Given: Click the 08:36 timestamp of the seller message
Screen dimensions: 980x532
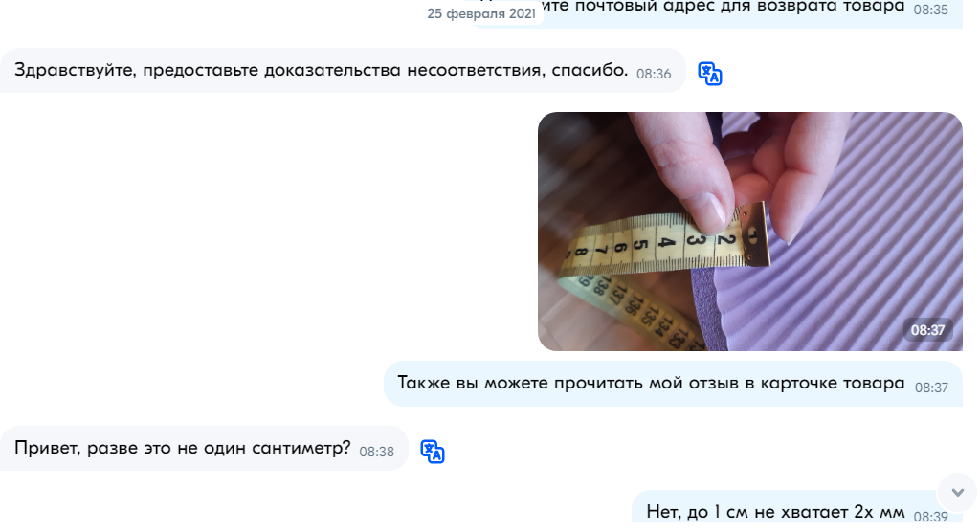Looking at the screenshot, I should click(x=654, y=74).
